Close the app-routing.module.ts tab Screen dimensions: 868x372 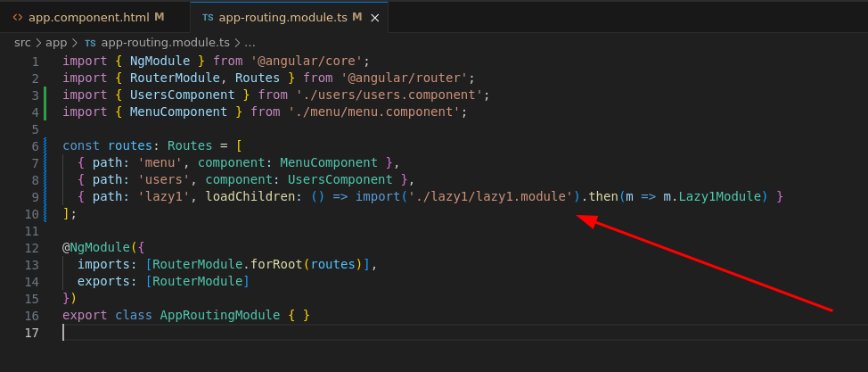376,17
